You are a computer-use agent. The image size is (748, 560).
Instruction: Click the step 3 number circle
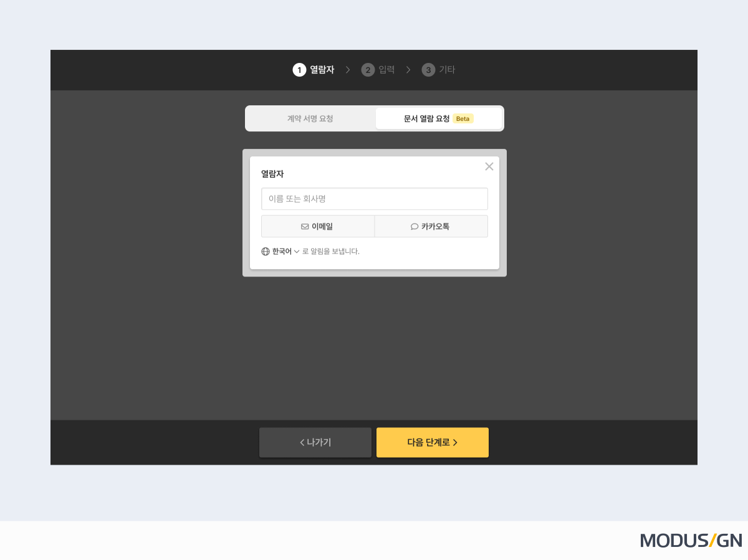point(428,70)
